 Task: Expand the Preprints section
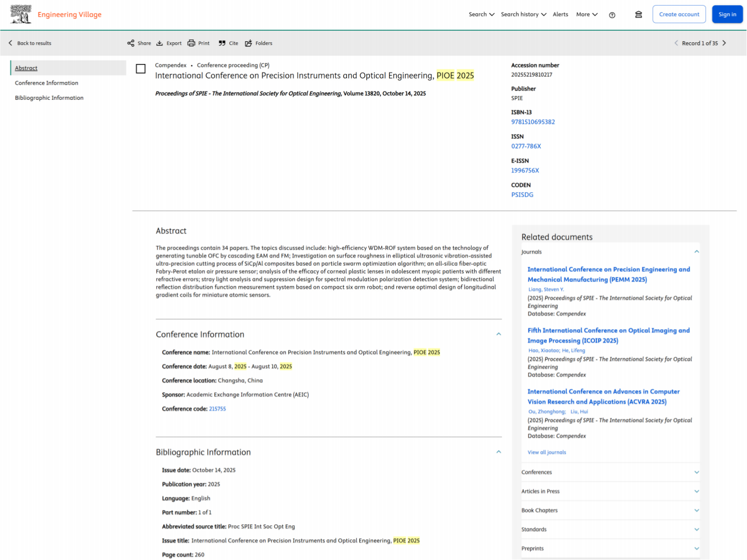pos(610,548)
